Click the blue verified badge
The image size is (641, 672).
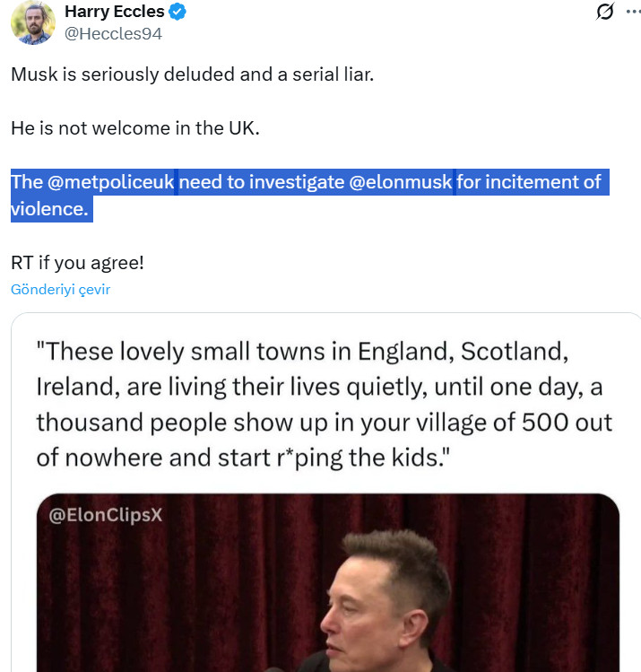179,12
